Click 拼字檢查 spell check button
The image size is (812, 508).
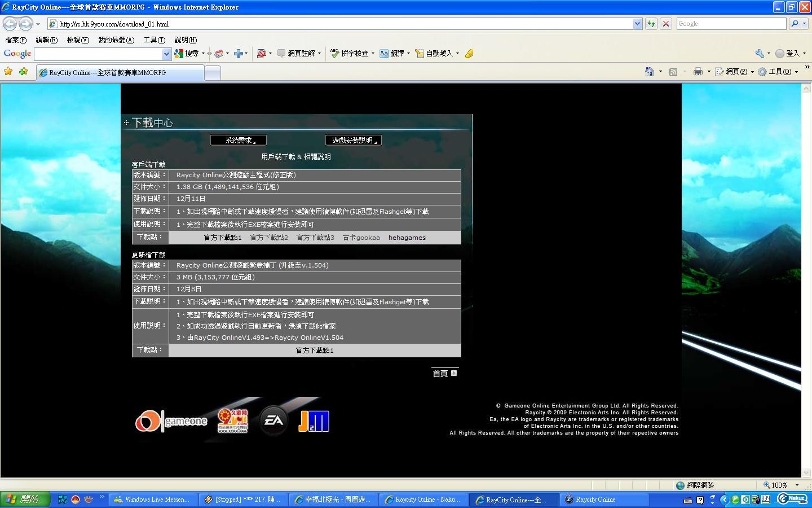[350, 54]
